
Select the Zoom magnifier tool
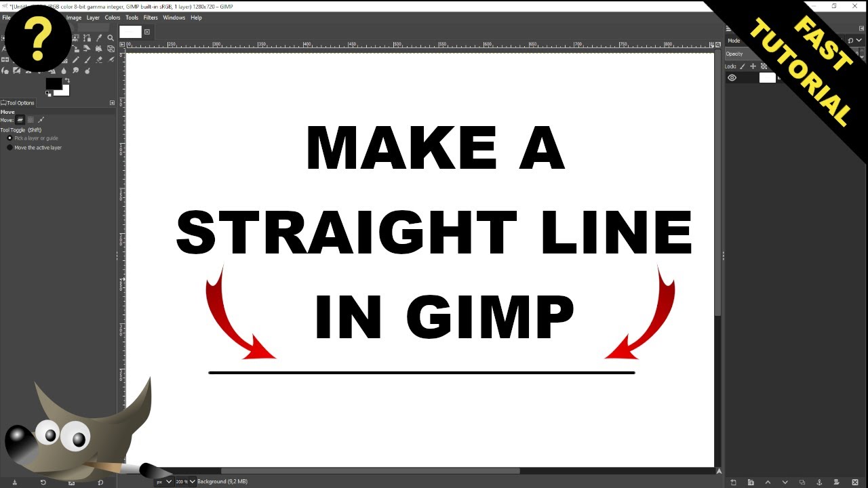click(x=111, y=38)
